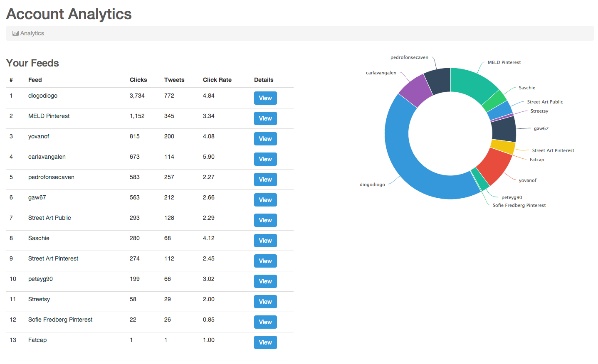Click the Tweets column header
The width and height of the screenshot is (598, 364).
point(174,80)
